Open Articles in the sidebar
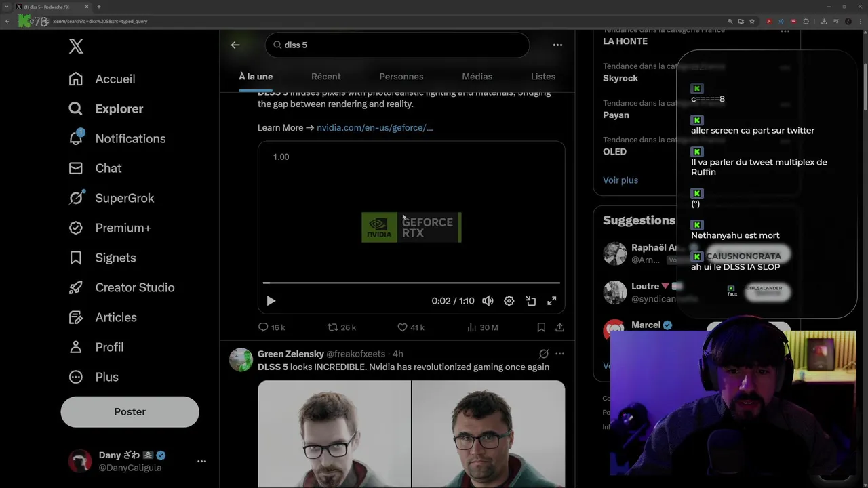Image resolution: width=868 pixels, height=488 pixels. point(102,317)
